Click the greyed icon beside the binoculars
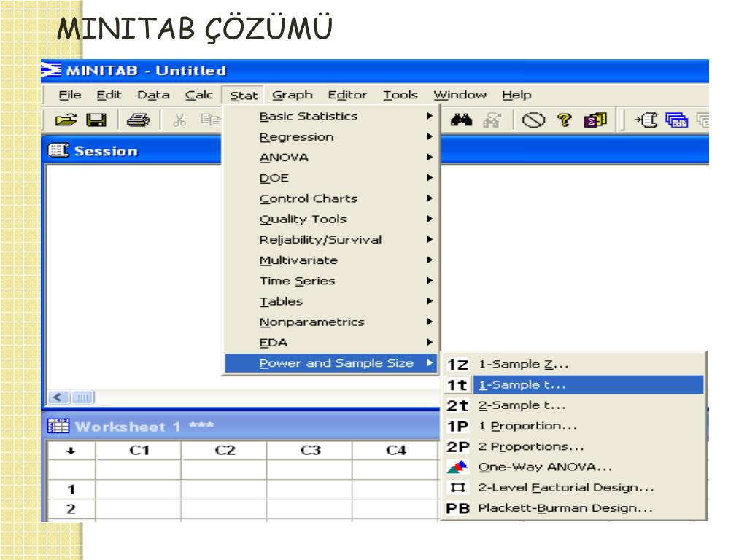 pyautogui.click(x=492, y=120)
